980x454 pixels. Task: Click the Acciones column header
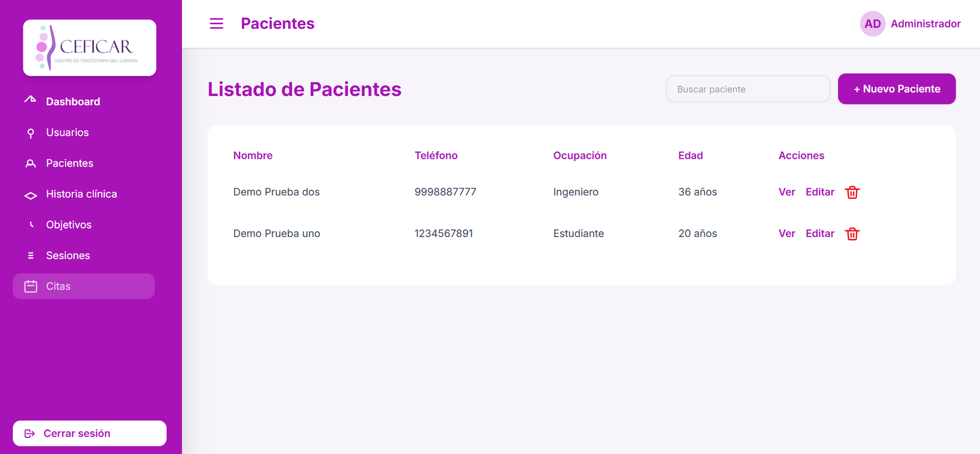(x=801, y=156)
